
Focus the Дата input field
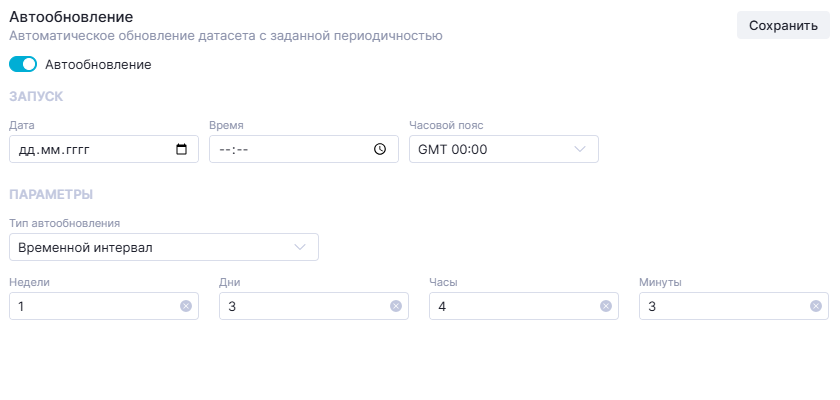coord(90,149)
